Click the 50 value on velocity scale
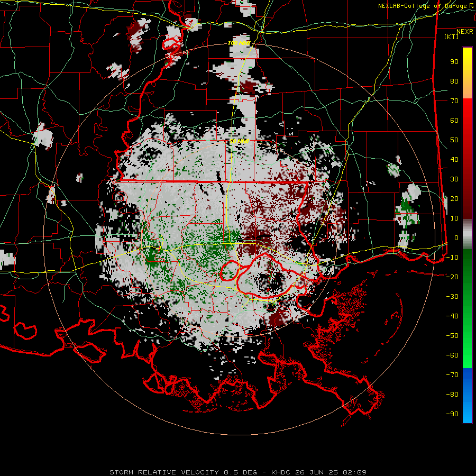Screen dimensions: 476x476 tap(454, 140)
